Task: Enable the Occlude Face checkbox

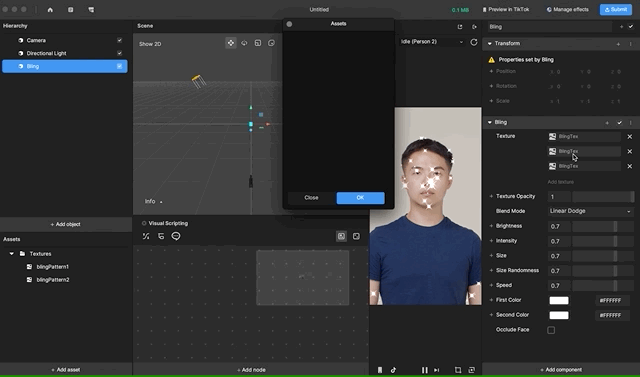Action: coord(551,330)
